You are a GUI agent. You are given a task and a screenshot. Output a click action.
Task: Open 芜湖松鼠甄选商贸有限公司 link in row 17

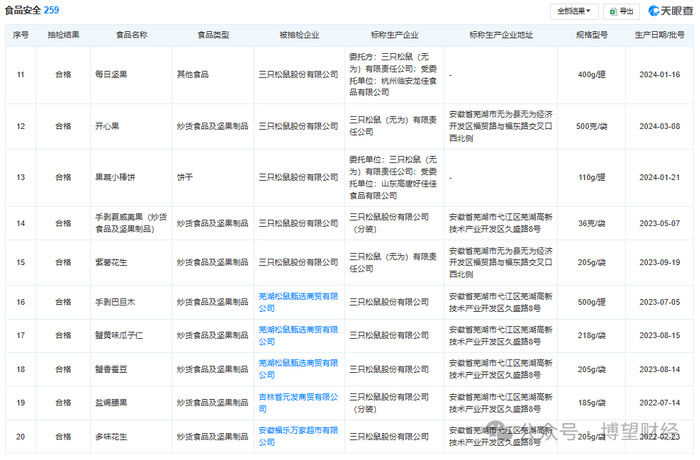point(298,335)
